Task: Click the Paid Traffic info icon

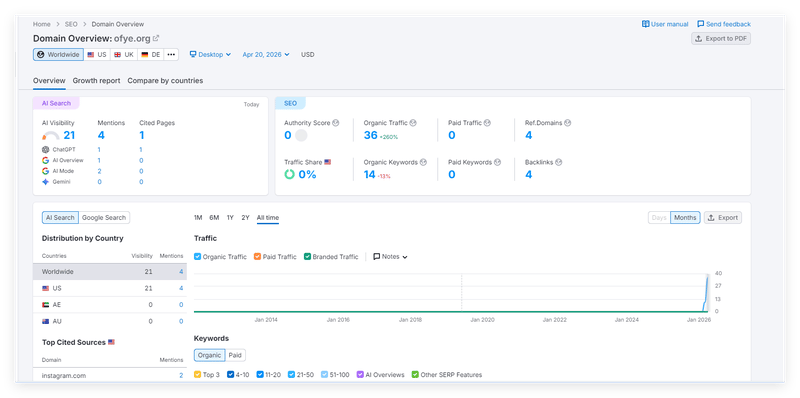Action: point(487,123)
